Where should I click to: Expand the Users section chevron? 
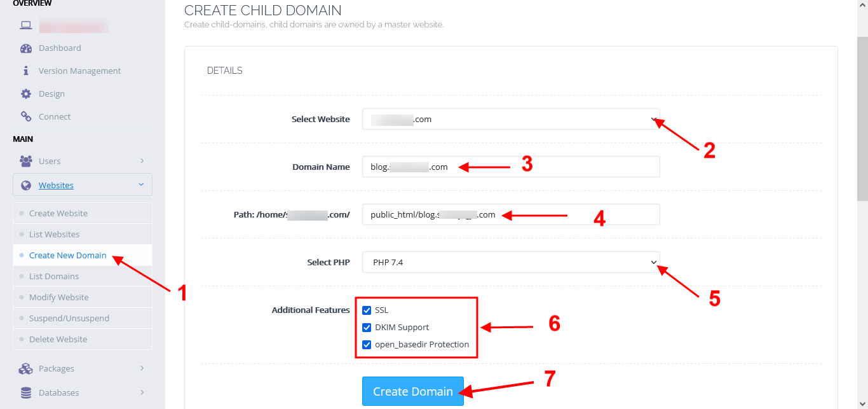[x=143, y=161]
